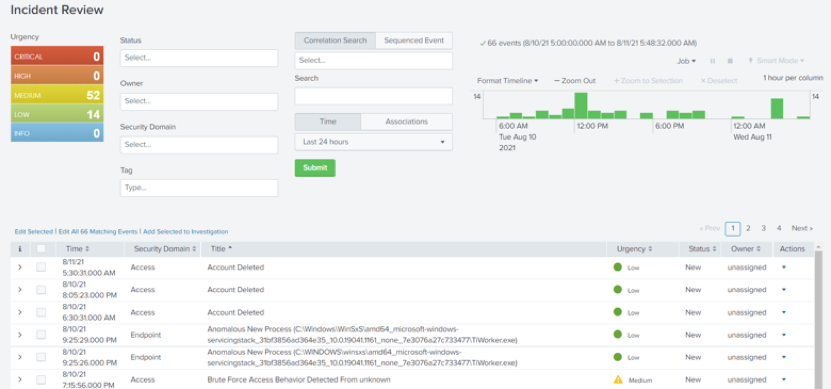Screen dimensions: 831x389
Task: Click Next page link
Action: point(802,228)
